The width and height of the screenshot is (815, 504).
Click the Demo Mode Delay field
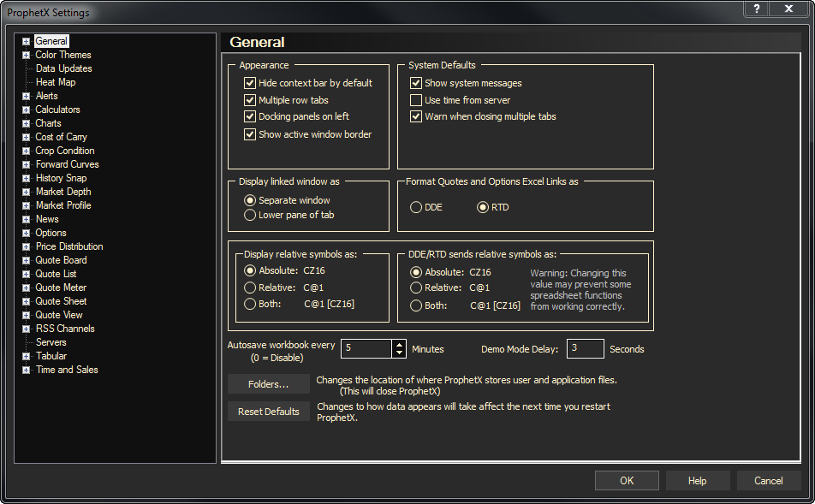coord(586,348)
